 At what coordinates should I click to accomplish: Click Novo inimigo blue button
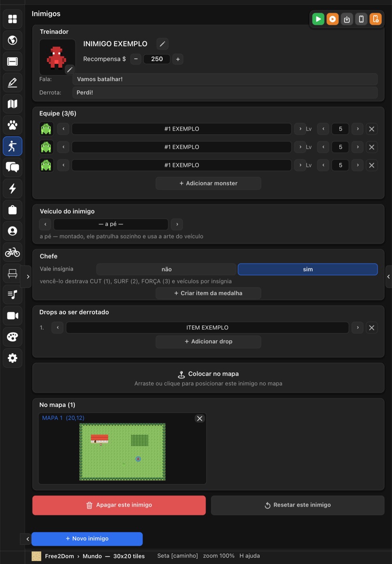tap(87, 539)
